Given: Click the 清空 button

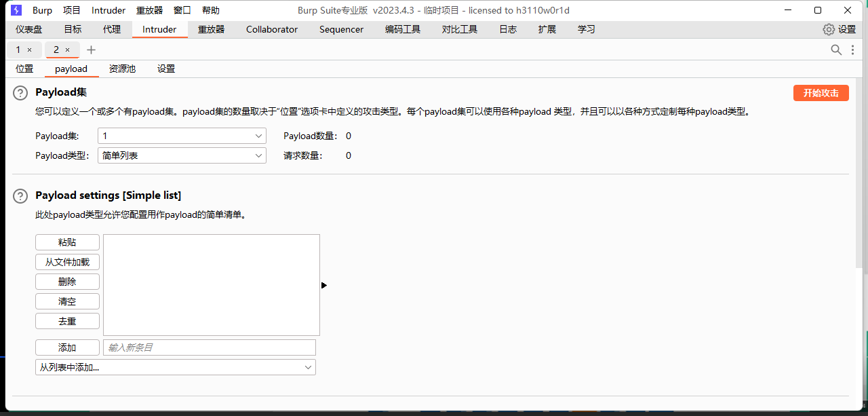Looking at the screenshot, I should (x=67, y=301).
